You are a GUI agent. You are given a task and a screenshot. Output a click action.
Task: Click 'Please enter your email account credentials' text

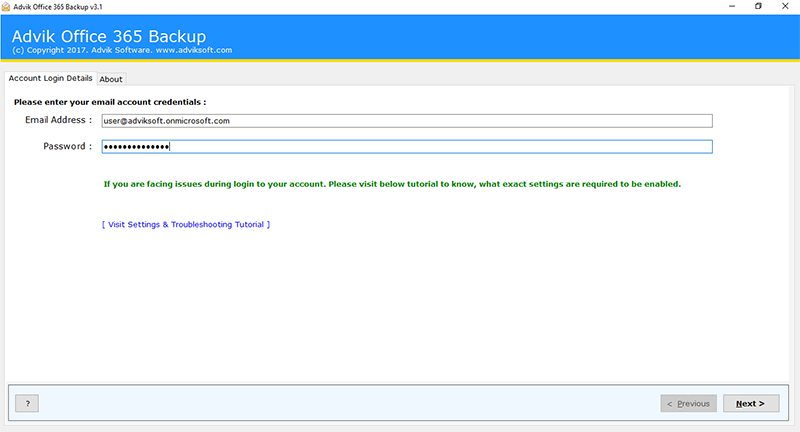click(x=110, y=102)
